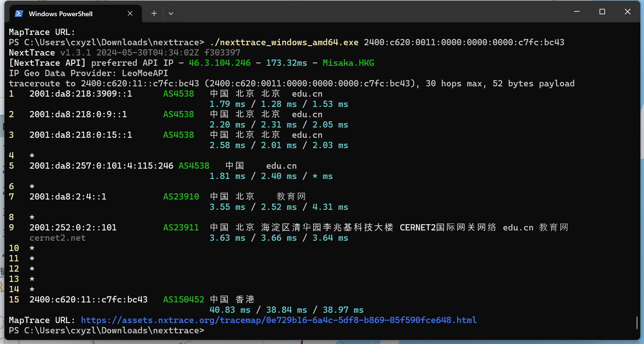Close the terminal window
The width and height of the screenshot is (644, 344).
(627, 12)
